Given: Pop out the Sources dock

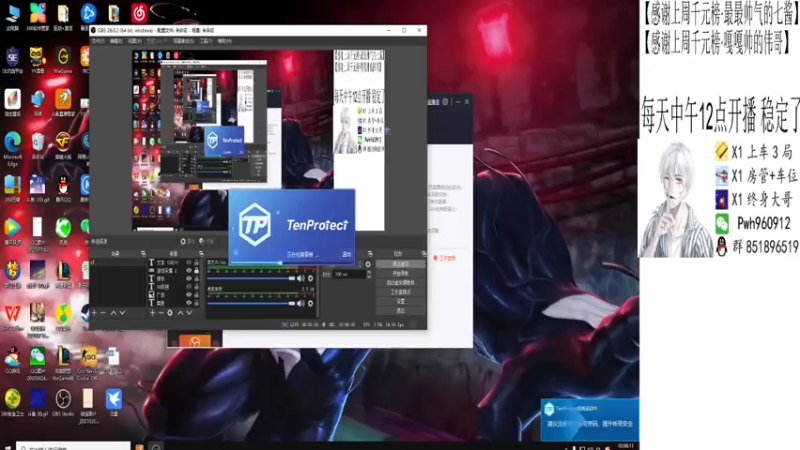Looking at the screenshot, I should [202, 254].
